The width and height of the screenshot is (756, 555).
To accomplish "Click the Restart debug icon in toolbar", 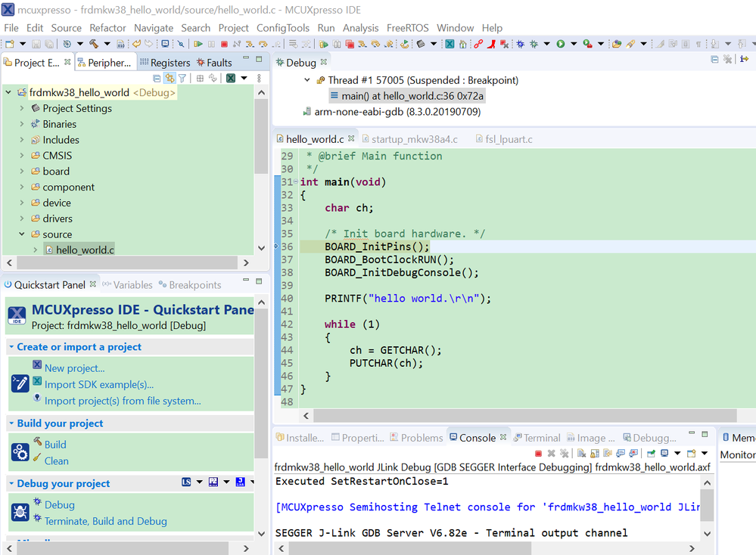I will (404, 44).
